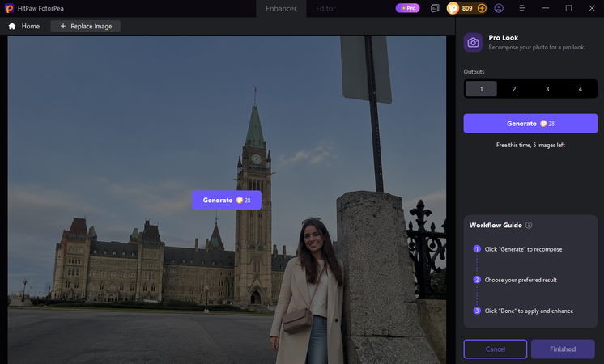The image size is (604, 364).
Task: Add more coins with plus icon
Action: [482, 8]
